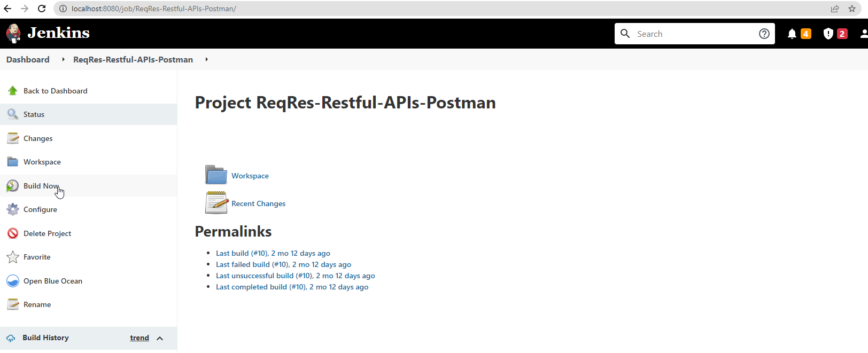The height and width of the screenshot is (353, 868).
Task: Click the share icon in address bar
Action: tap(835, 9)
